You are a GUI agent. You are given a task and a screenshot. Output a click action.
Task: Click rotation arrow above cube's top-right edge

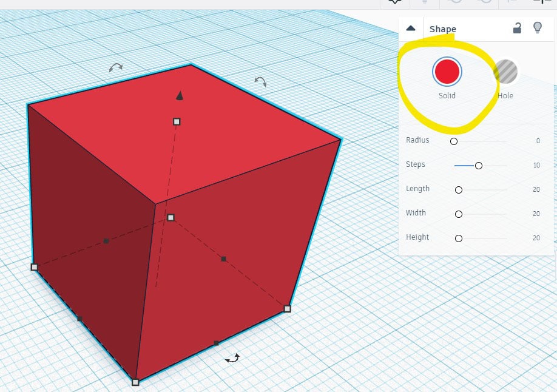pos(260,81)
